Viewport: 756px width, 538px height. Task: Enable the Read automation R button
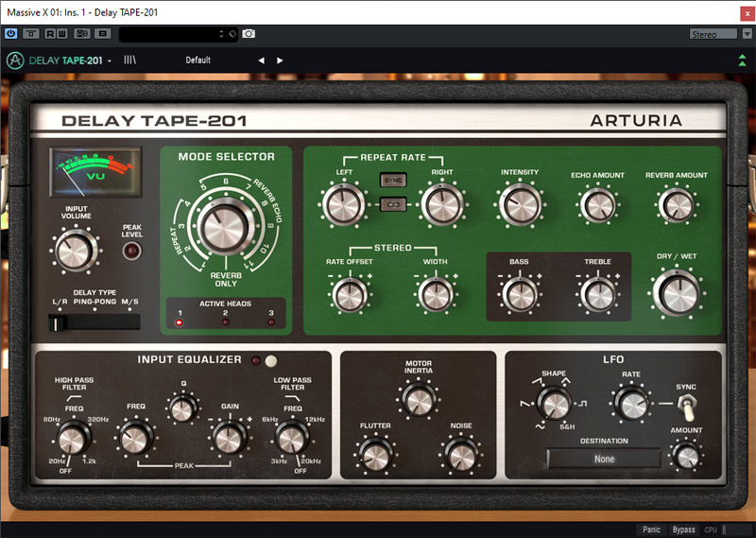pyautogui.click(x=49, y=33)
